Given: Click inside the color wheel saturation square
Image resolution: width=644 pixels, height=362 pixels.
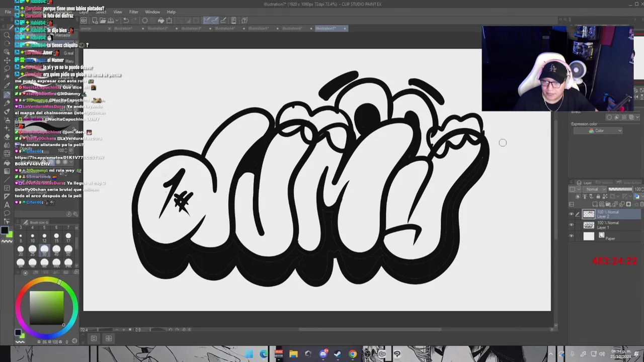Looking at the screenshot, I should tap(47, 308).
